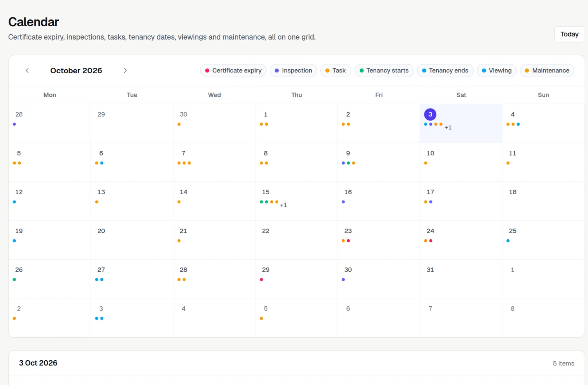This screenshot has height=385, width=588.
Task: Jump to today using Today button
Action: [x=569, y=34]
